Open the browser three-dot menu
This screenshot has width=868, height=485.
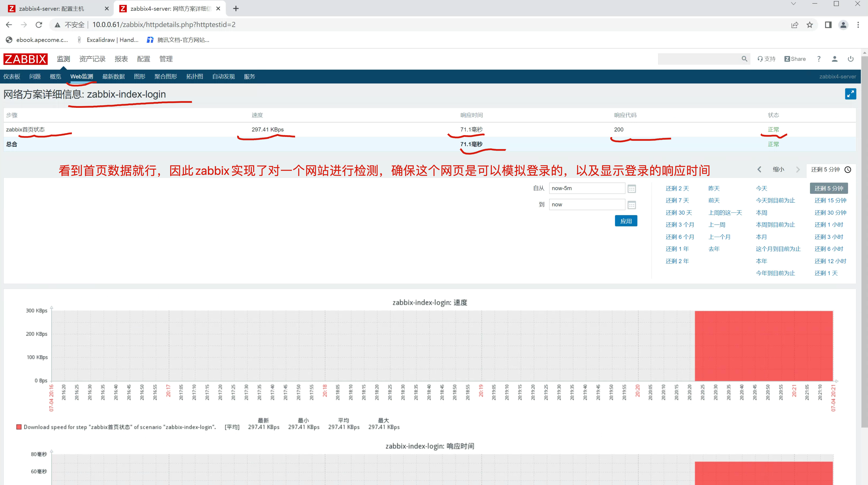[858, 25]
